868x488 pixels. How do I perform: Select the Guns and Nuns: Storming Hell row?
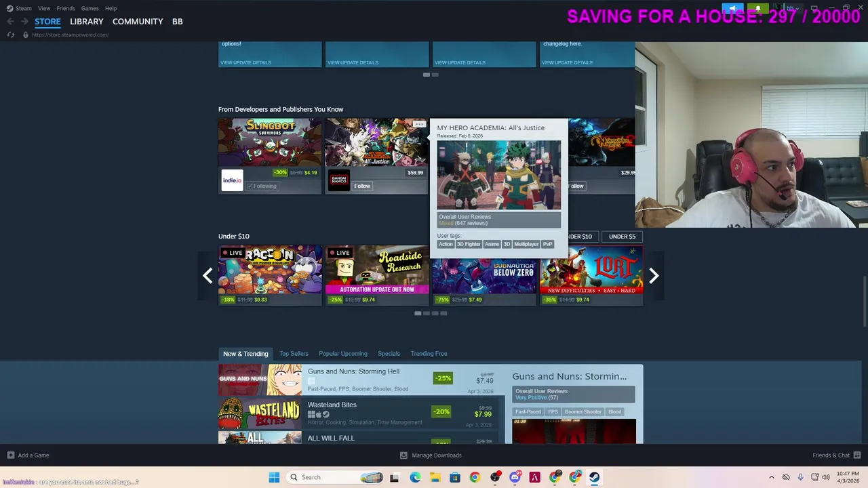pos(363,380)
